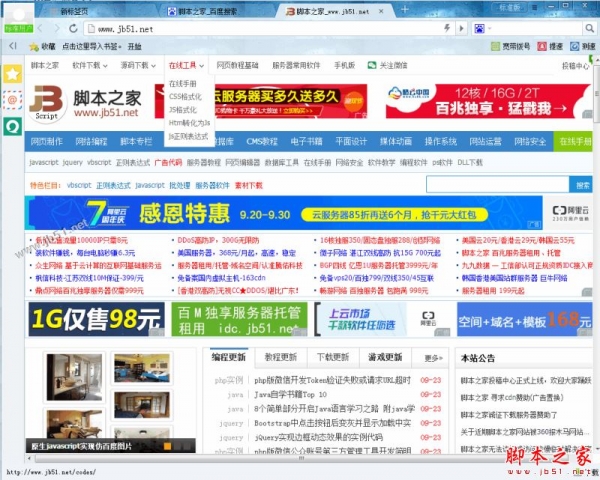Image resolution: width=600 pixels, height=480 pixels.
Task: Expand the 在线工具 dropdown menu
Action: pyautogui.click(x=186, y=65)
